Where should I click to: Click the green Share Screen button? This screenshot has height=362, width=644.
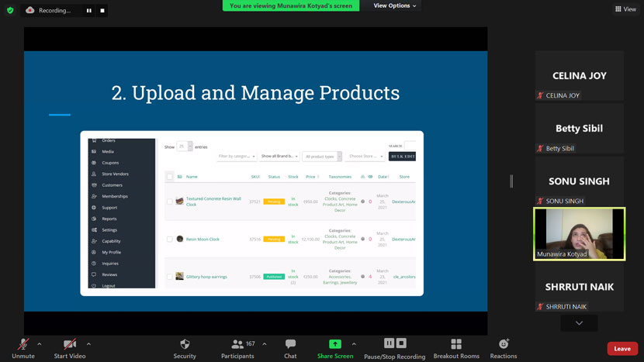point(335,349)
